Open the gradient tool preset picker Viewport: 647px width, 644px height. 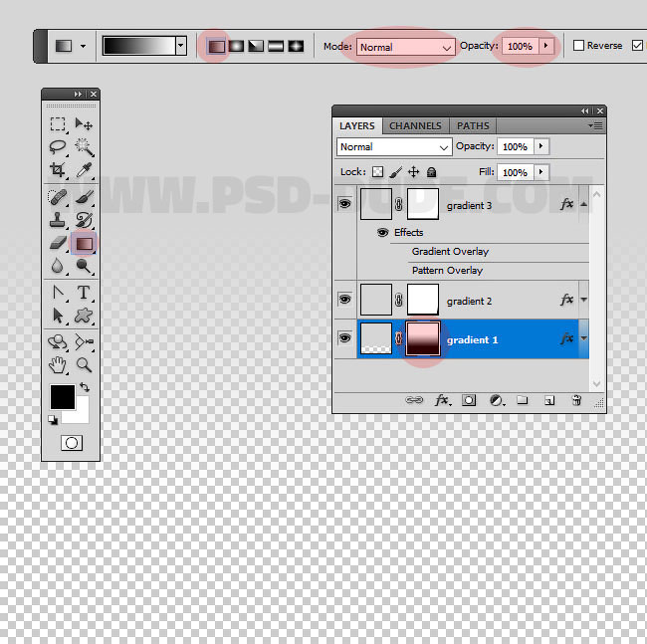84,46
